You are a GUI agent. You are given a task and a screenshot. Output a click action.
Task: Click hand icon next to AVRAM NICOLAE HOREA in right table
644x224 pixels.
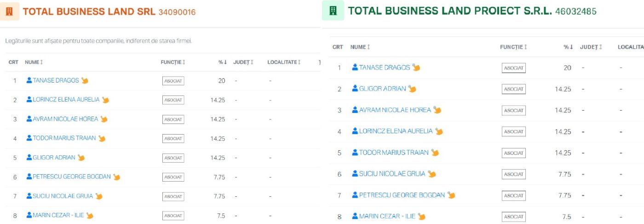437,110
